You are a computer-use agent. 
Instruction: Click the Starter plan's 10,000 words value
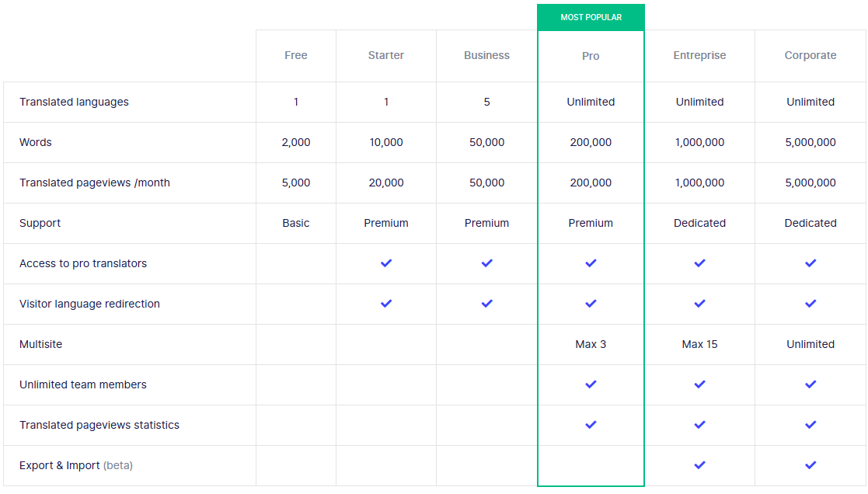click(386, 142)
